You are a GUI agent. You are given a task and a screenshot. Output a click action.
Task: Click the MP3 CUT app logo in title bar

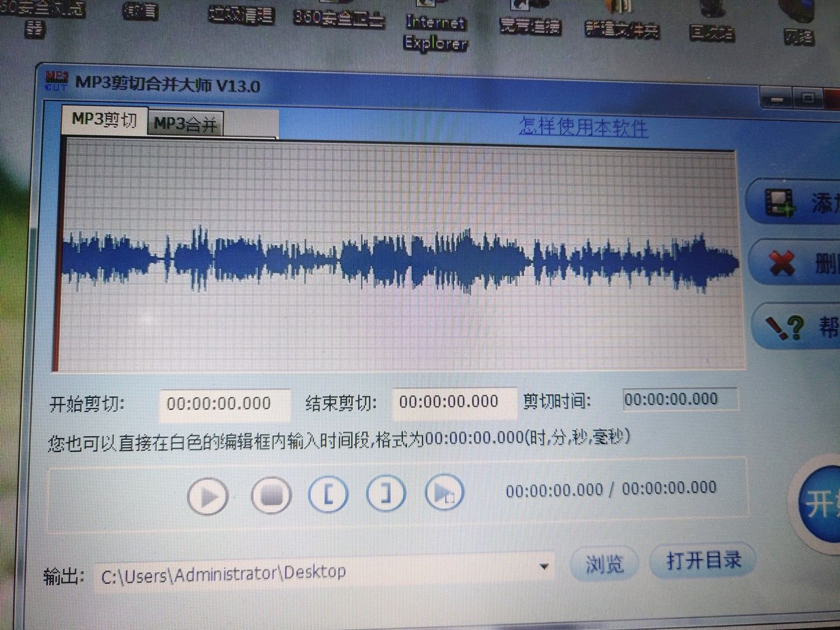(x=57, y=80)
